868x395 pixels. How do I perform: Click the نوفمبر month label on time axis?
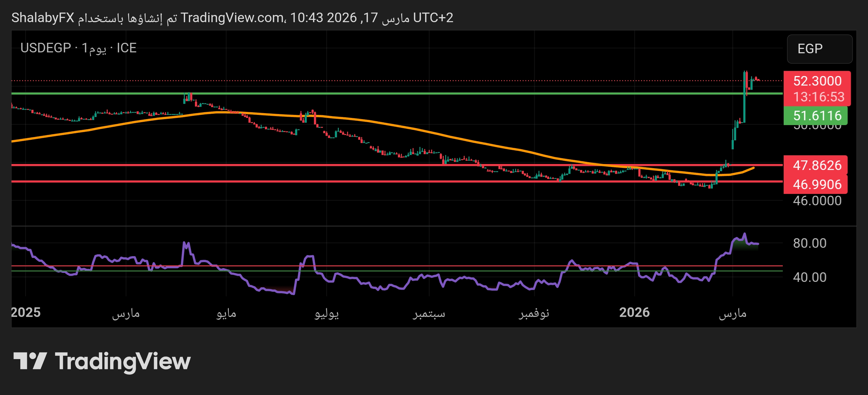534,313
